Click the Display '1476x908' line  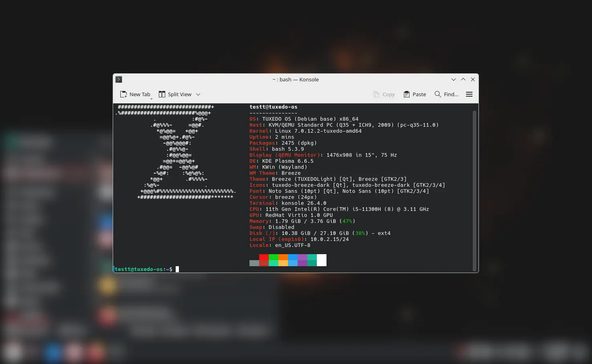[x=323, y=155]
